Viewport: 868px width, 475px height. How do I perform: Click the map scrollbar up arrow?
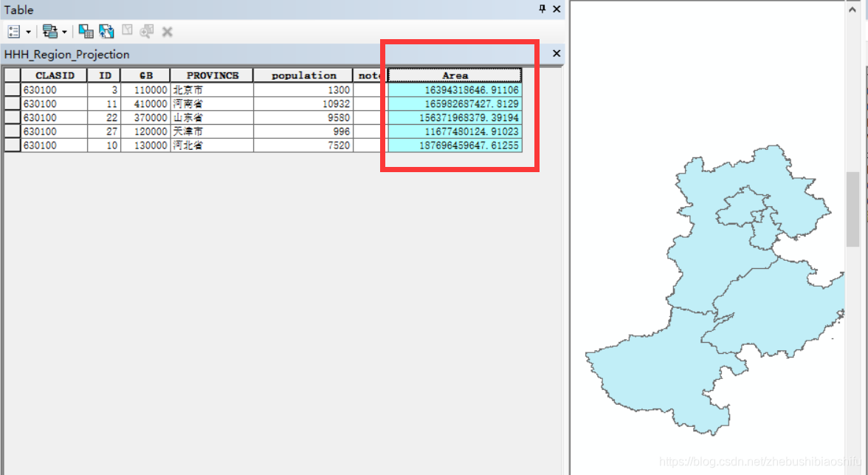852,10
